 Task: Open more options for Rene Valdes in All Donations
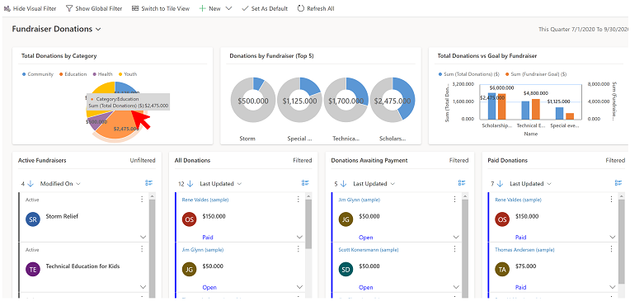click(298, 200)
